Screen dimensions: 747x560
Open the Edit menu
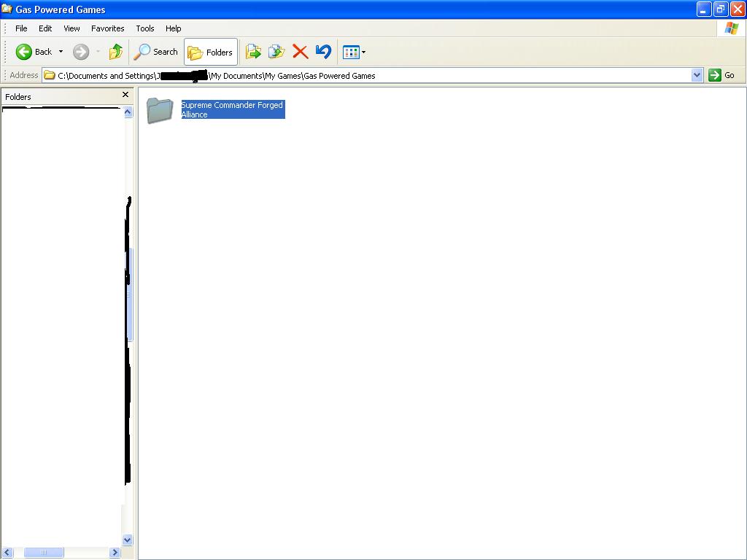coord(45,28)
